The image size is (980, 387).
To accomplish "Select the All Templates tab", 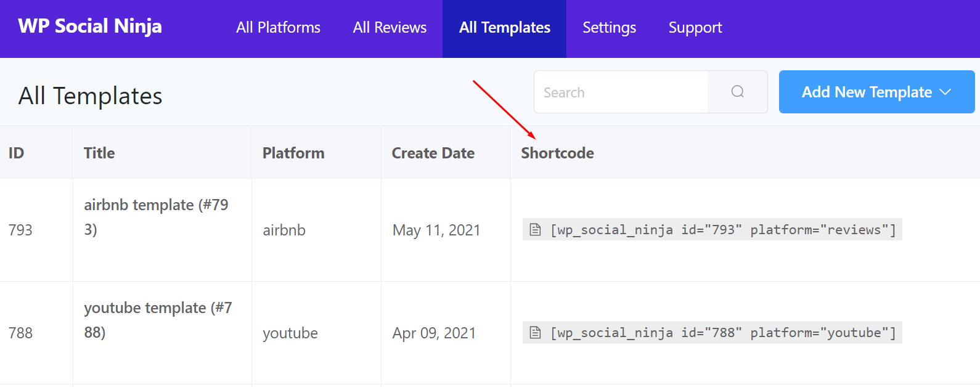I will 504,28.
